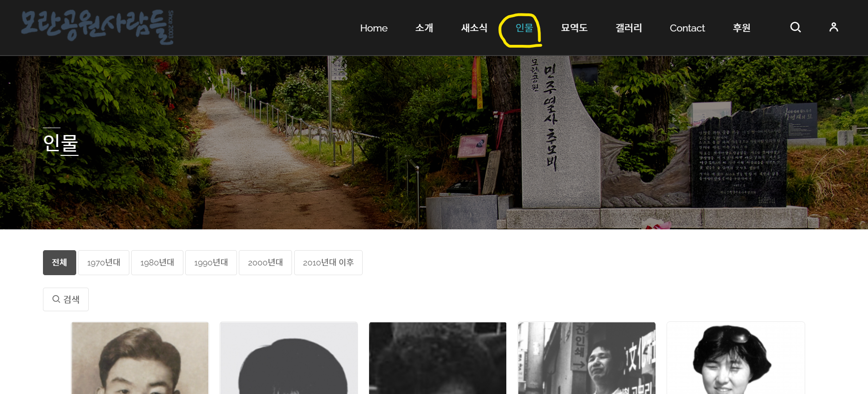Filter people by 1970년대

tap(103, 263)
